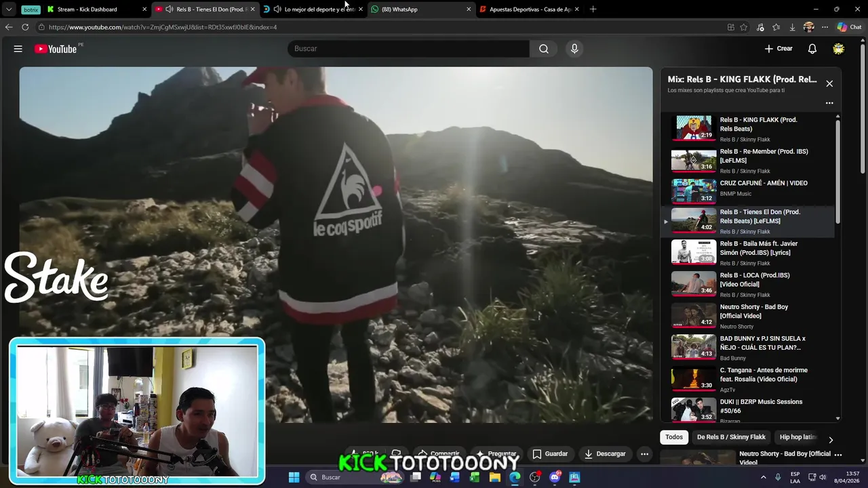Start voice search with the microphone icon
Image resolution: width=868 pixels, height=488 pixels.
[x=574, y=49]
